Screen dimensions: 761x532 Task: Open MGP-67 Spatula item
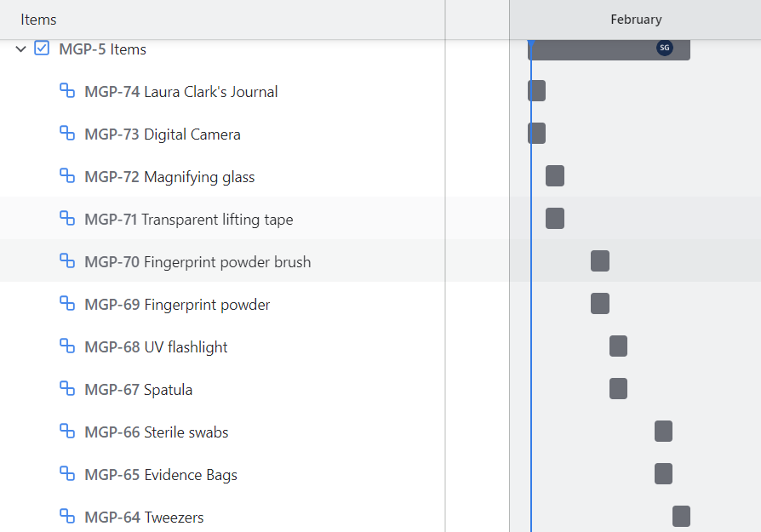pos(138,390)
